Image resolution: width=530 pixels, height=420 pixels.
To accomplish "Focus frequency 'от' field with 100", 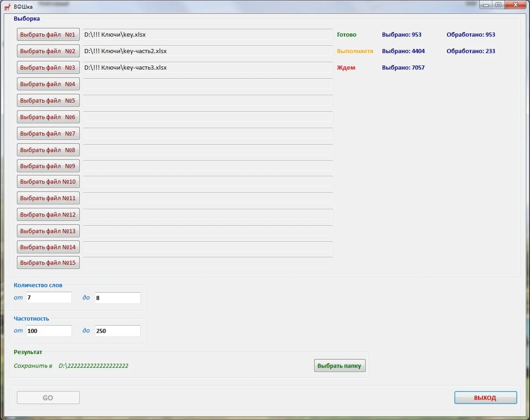I will click(x=49, y=331).
